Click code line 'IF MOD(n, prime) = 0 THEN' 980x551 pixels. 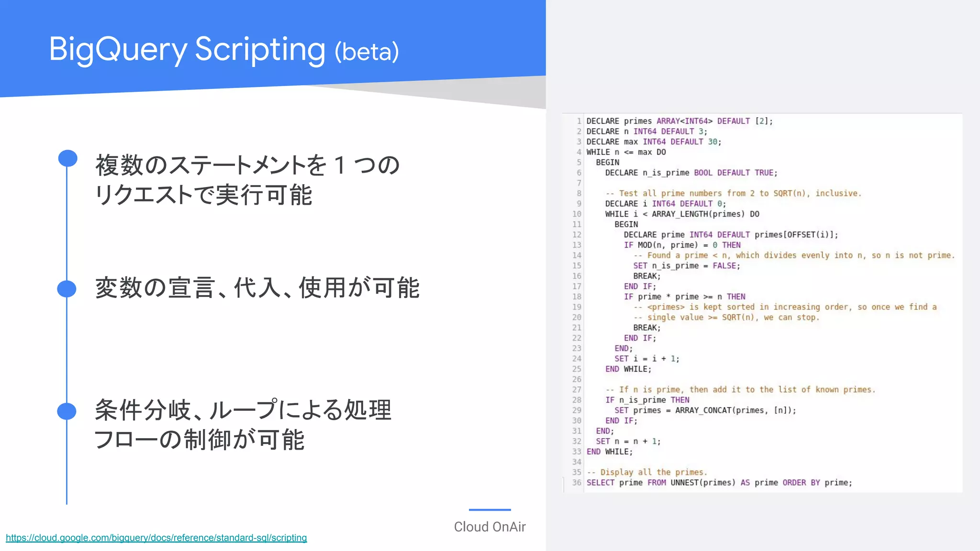682,245
